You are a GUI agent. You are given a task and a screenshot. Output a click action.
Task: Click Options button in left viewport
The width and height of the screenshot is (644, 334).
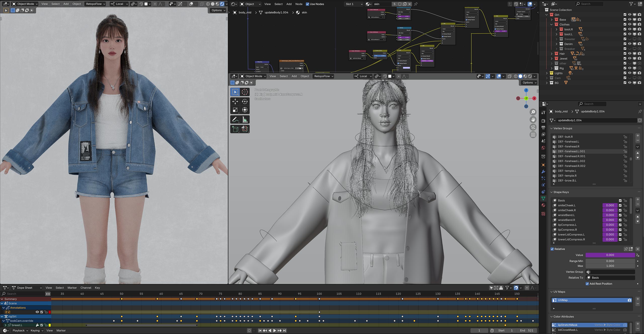[218, 10]
